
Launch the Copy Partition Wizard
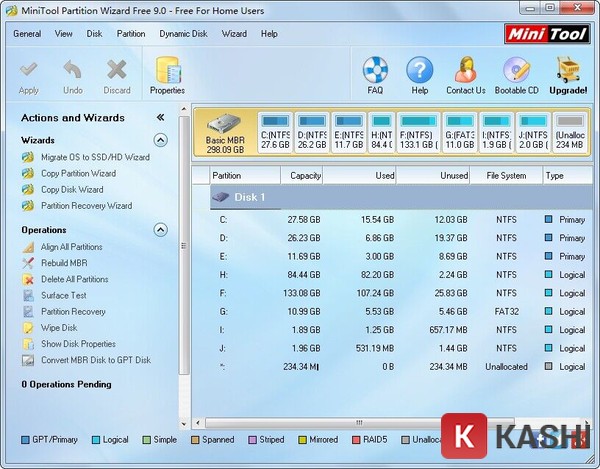pyautogui.click(x=78, y=173)
